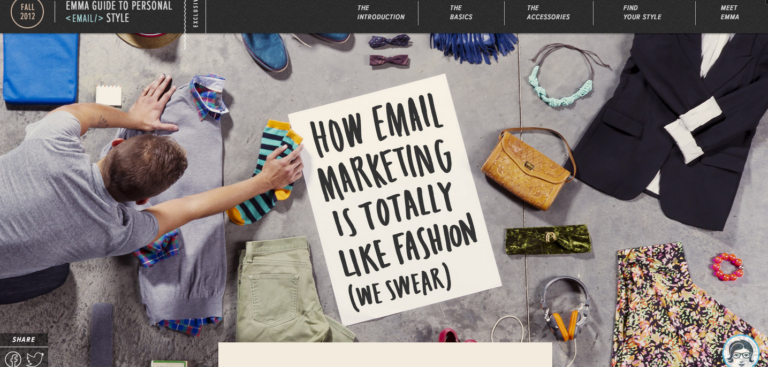Share the page on Facebook
The width and height of the screenshot is (768, 367).
(x=13, y=358)
